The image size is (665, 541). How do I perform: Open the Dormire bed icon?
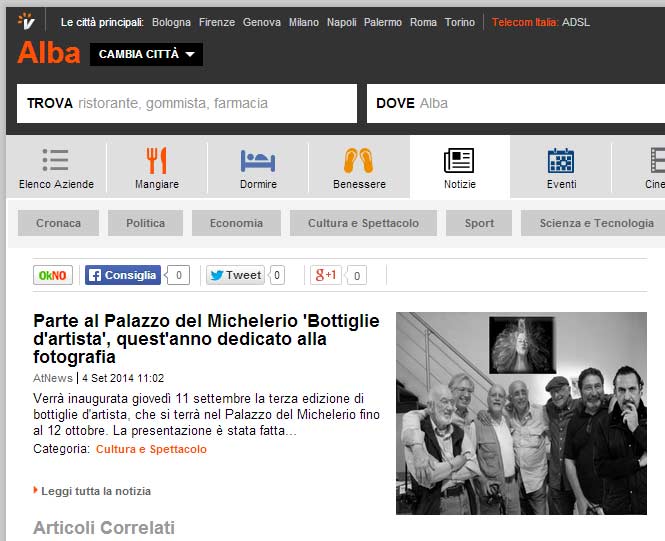point(258,160)
